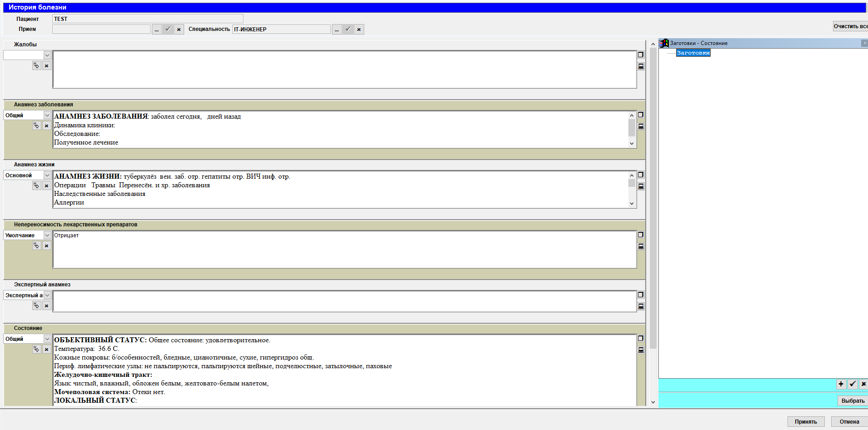Click the X icon under the Непереносимость dropdown
The width and height of the screenshot is (868, 430).
click(x=46, y=246)
